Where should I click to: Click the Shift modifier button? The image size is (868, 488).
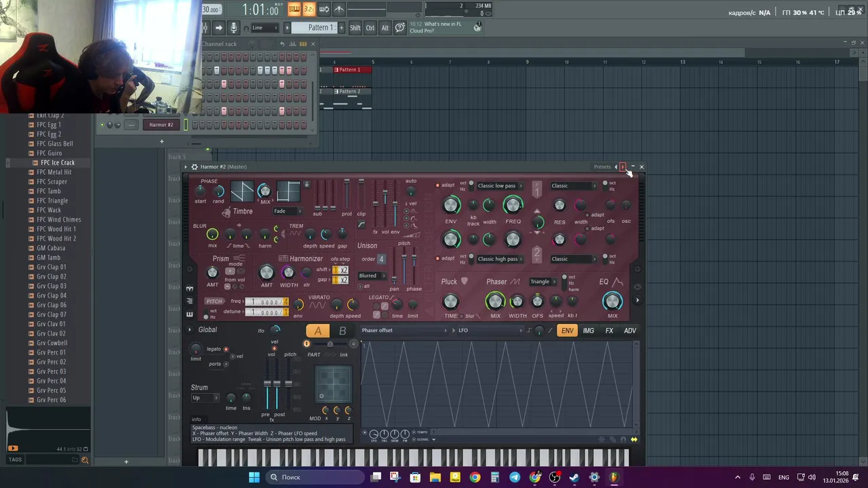point(355,28)
